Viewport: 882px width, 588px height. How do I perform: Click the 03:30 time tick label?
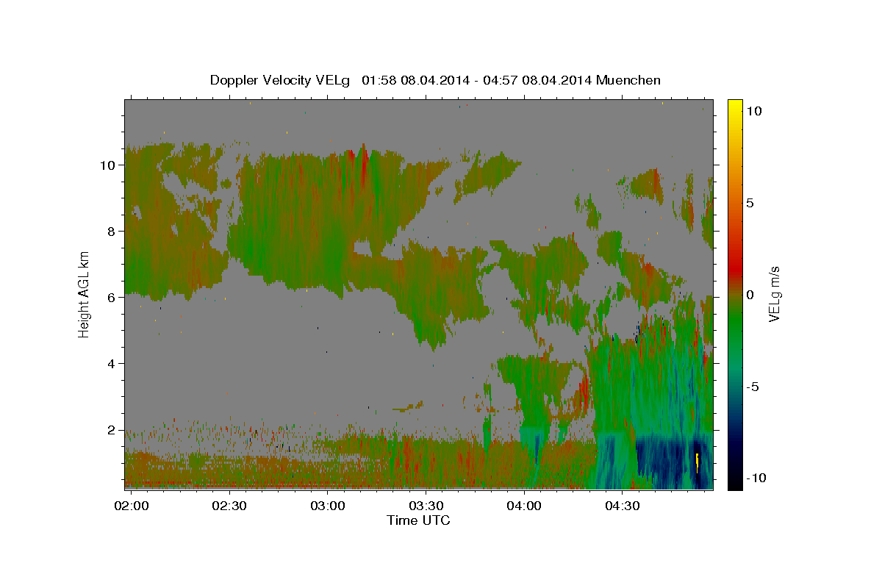(x=426, y=506)
